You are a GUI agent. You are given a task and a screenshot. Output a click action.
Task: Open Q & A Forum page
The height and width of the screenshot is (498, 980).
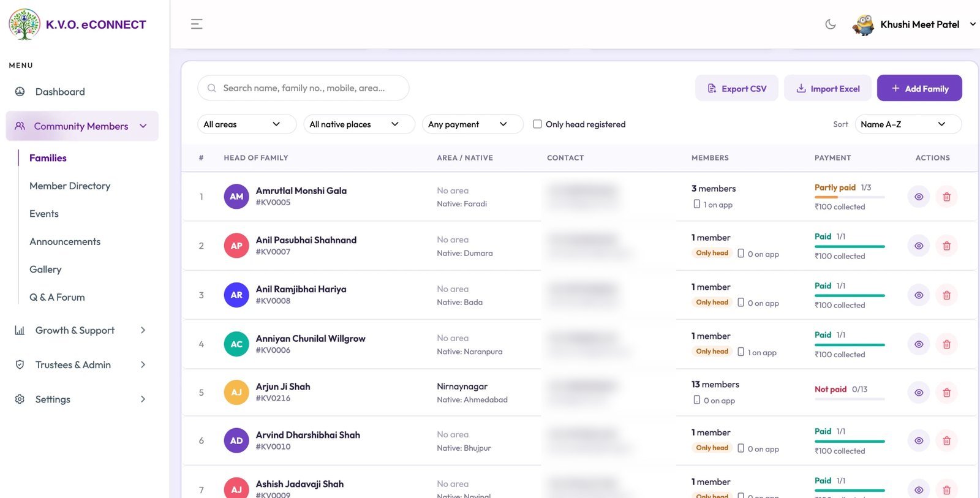click(57, 297)
